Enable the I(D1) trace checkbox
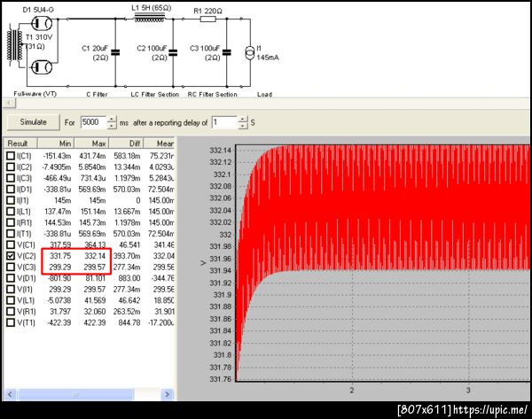This screenshot has width=532, height=419. [11, 190]
